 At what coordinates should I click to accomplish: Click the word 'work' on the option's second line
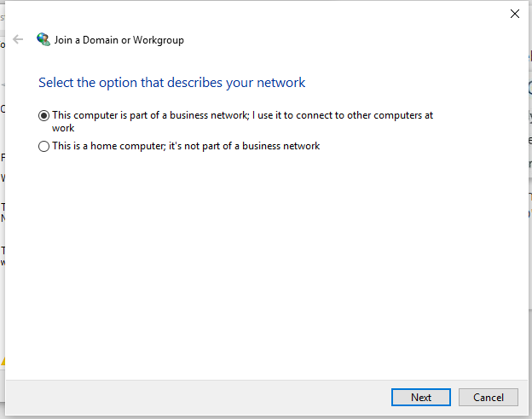click(x=63, y=128)
